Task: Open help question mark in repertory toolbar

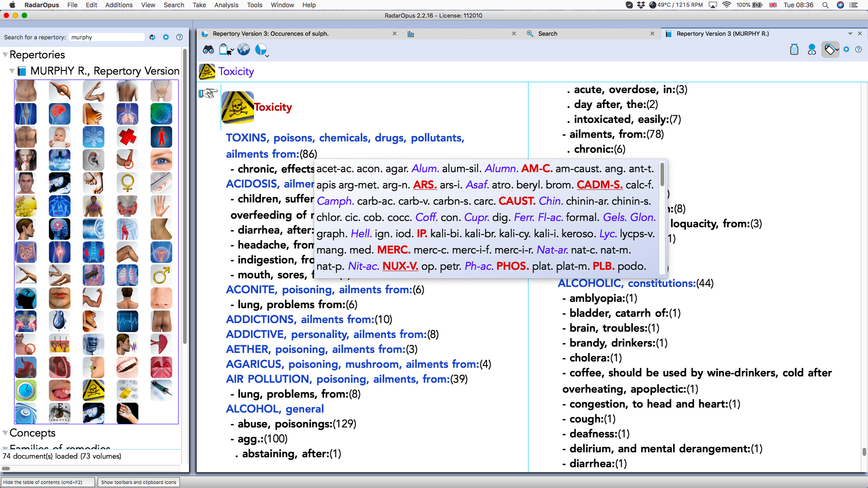Action: click(x=859, y=50)
